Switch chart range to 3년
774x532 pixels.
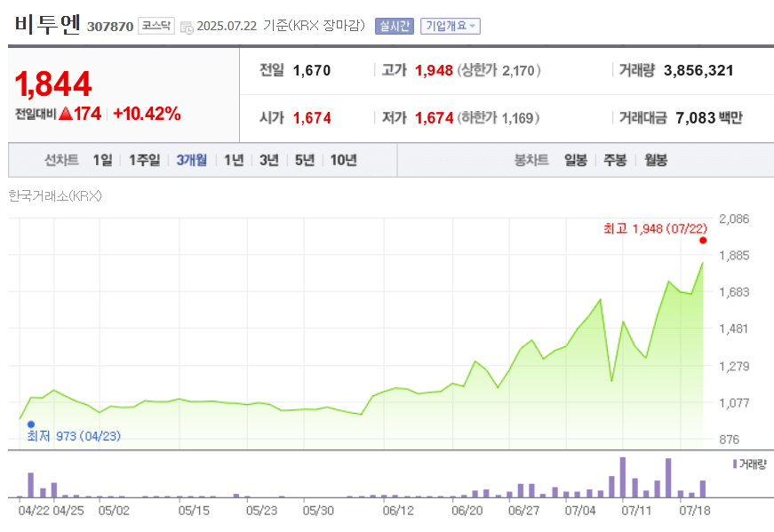coord(267,160)
